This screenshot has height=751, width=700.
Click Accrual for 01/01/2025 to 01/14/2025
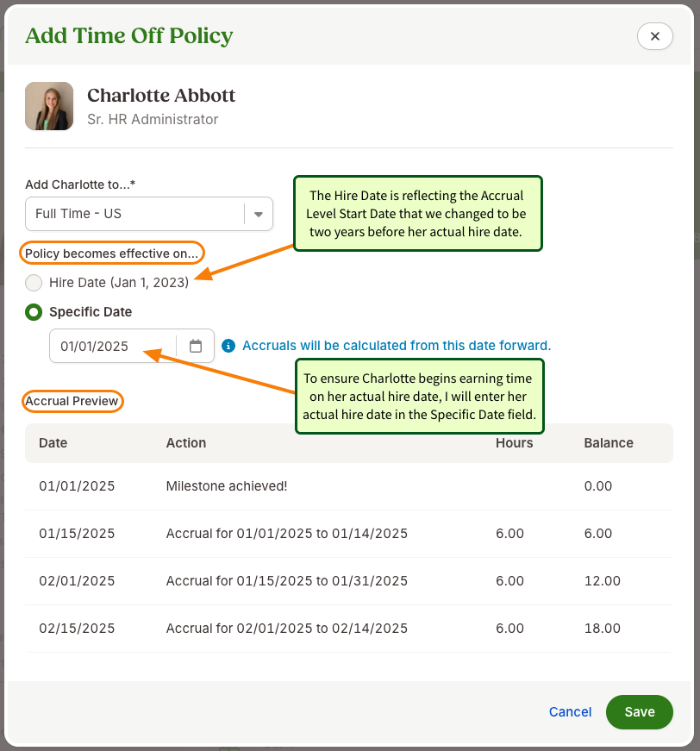pos(287,534)
